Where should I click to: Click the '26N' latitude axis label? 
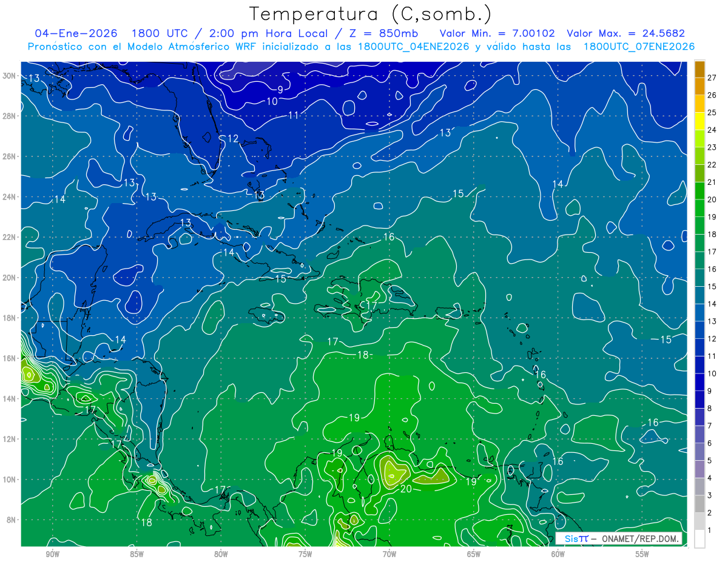(8, 156)
